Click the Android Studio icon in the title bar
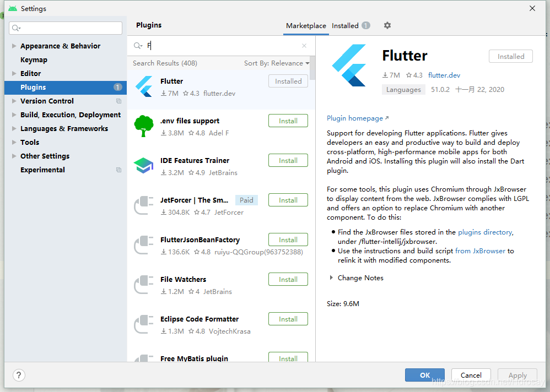The height and width of the screenshot is (392, 550). pyautogui.click(x=13, y=8)
